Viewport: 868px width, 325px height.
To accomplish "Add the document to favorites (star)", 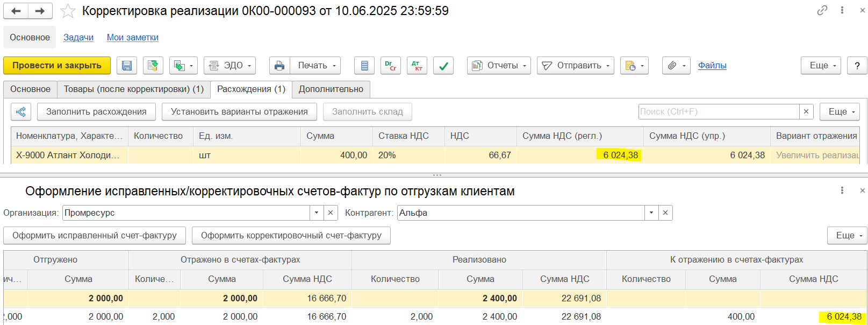I will pos(68,11).
